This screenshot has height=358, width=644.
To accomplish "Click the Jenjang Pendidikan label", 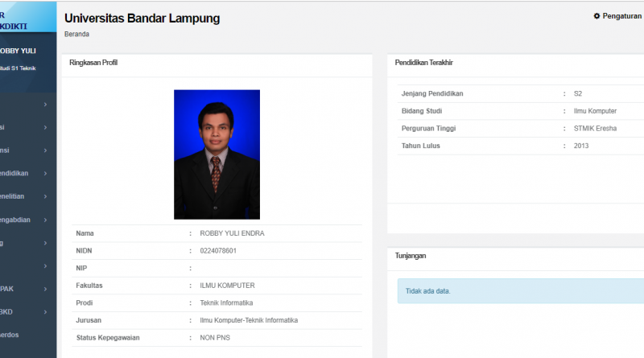I will (432, 93).
